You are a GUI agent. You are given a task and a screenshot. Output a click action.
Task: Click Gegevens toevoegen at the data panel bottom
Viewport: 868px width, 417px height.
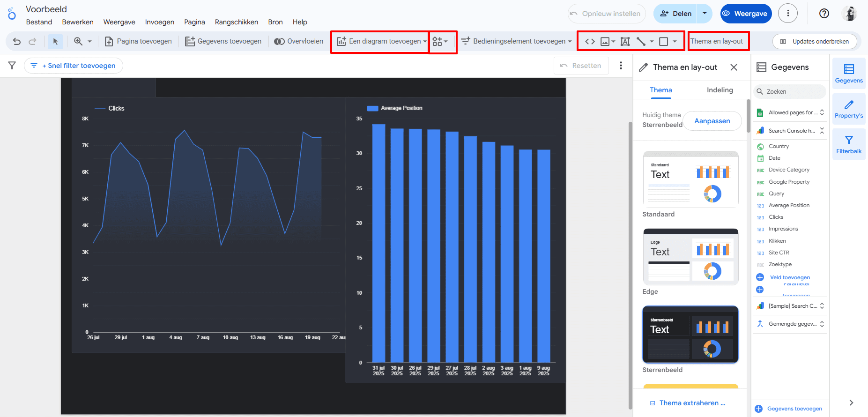(789, 409)
